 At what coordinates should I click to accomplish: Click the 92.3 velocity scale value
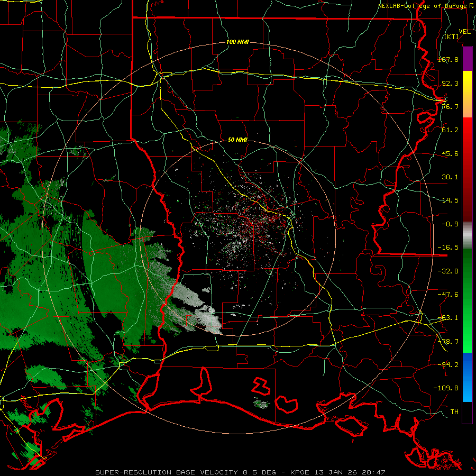(450, 83)
